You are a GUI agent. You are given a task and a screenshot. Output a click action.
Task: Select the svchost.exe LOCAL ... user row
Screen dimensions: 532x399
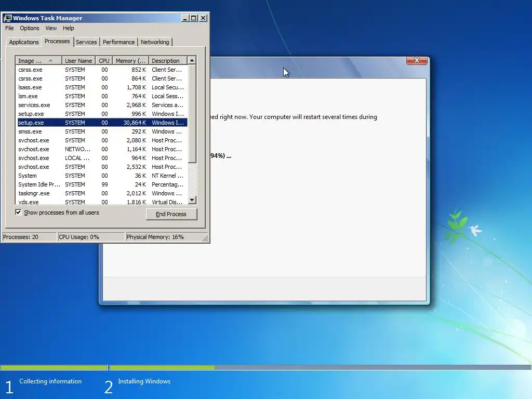(101, 158)
